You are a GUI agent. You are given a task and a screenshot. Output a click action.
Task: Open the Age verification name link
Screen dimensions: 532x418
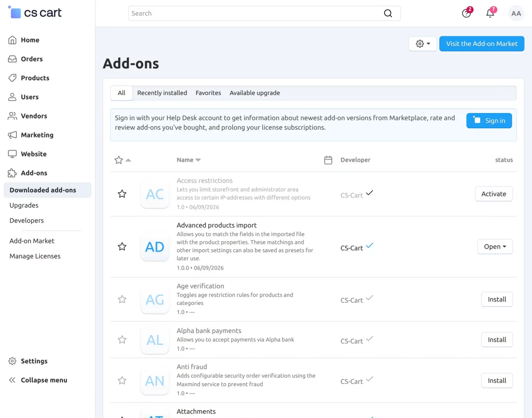[200, 286]
